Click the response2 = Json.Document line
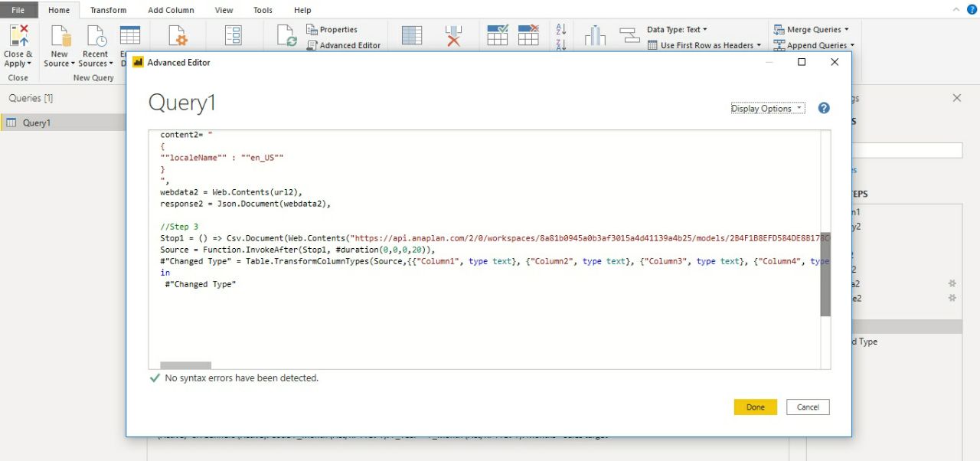This screenshot has height=461, width=980. [245, 204]
